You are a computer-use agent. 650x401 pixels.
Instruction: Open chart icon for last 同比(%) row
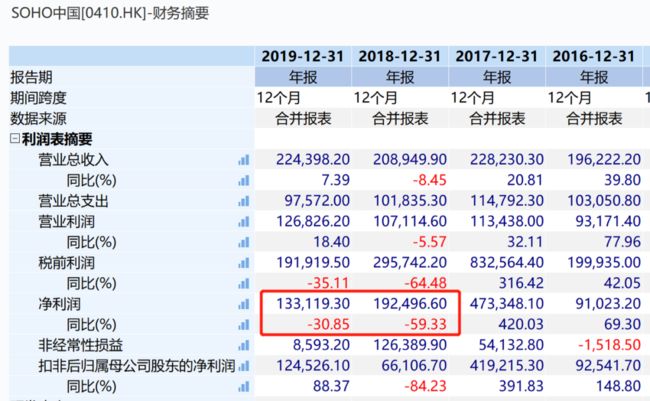[x=244, y=386]
